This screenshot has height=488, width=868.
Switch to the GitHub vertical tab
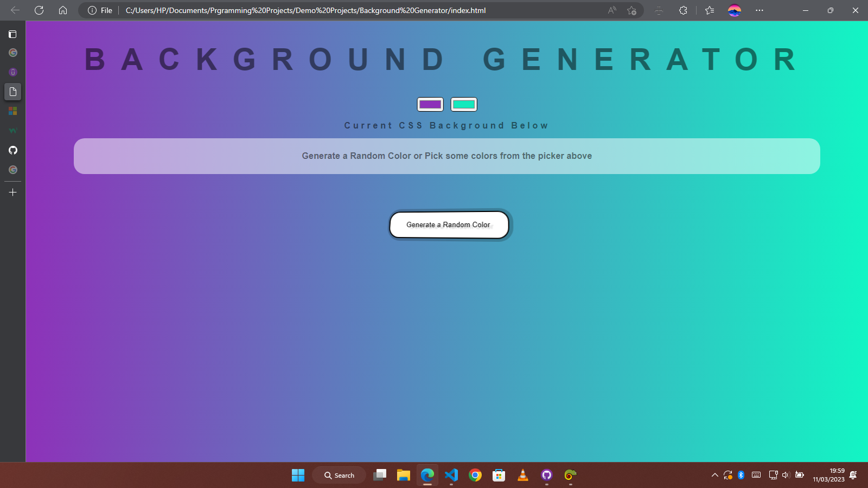coord(13,150)
